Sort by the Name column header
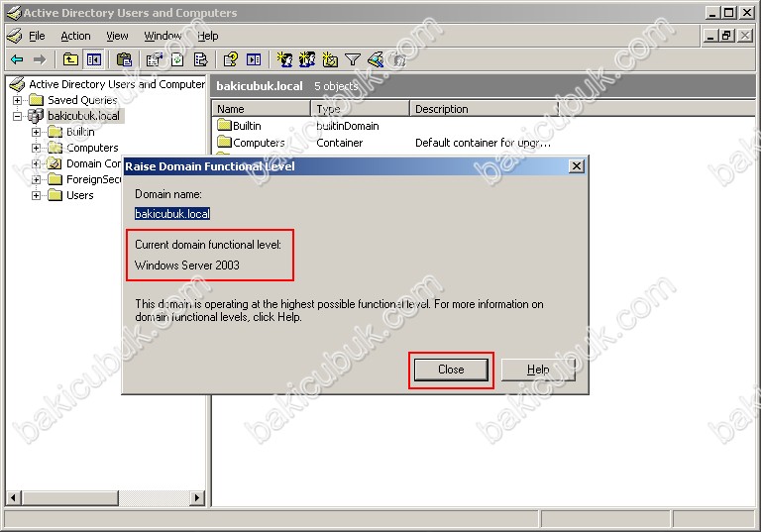761x532 pixels. [x=262, y=109]
